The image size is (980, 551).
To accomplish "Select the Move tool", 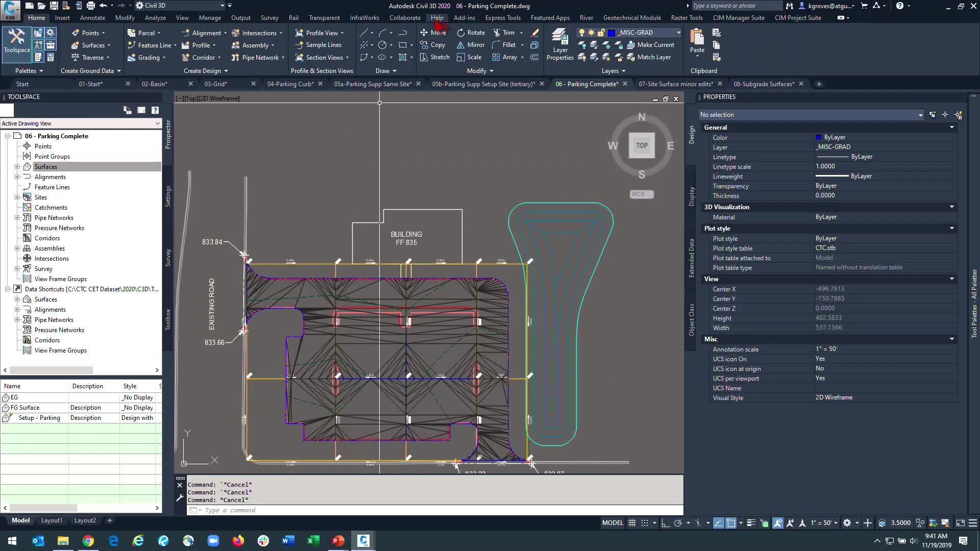I will tap(433, 33).
